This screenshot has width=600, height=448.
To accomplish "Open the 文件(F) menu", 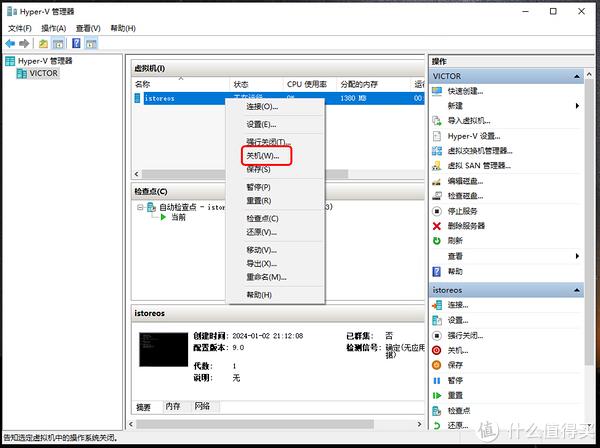I will click(20, 28).
